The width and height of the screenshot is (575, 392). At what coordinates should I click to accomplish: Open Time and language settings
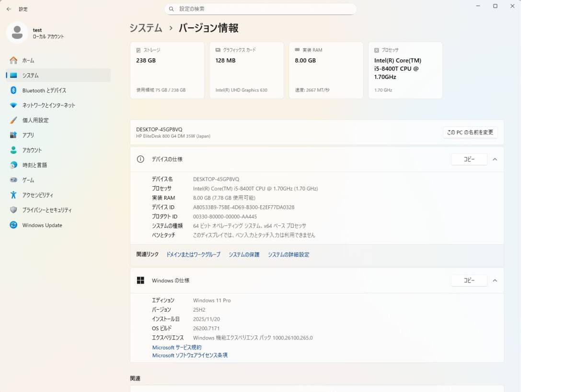pos(34,165)
